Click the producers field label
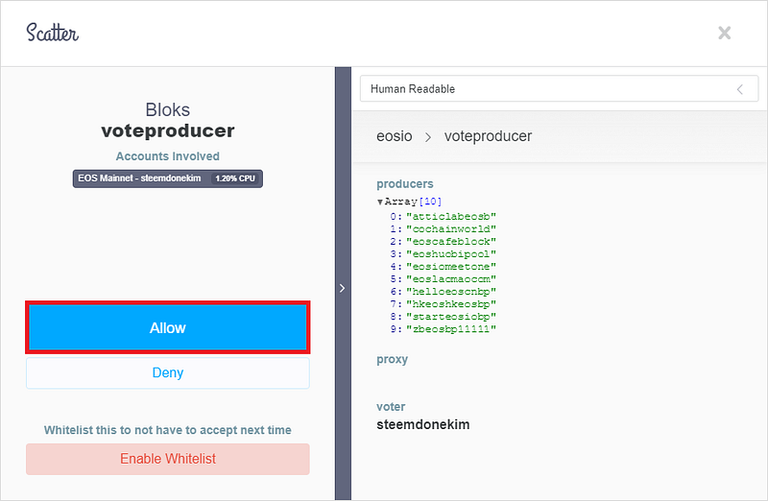768x501 pixels. (405, 184)
